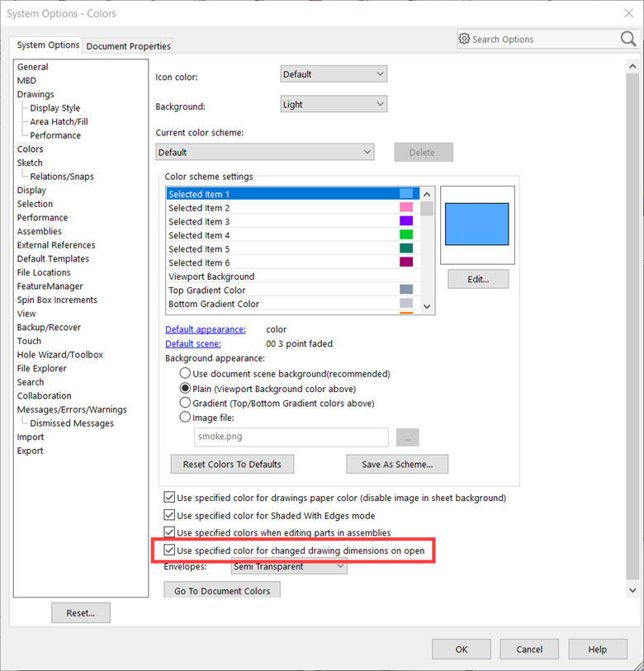Open the Icon color dropdown
644x671 pixels.
(x=334, y=74)
